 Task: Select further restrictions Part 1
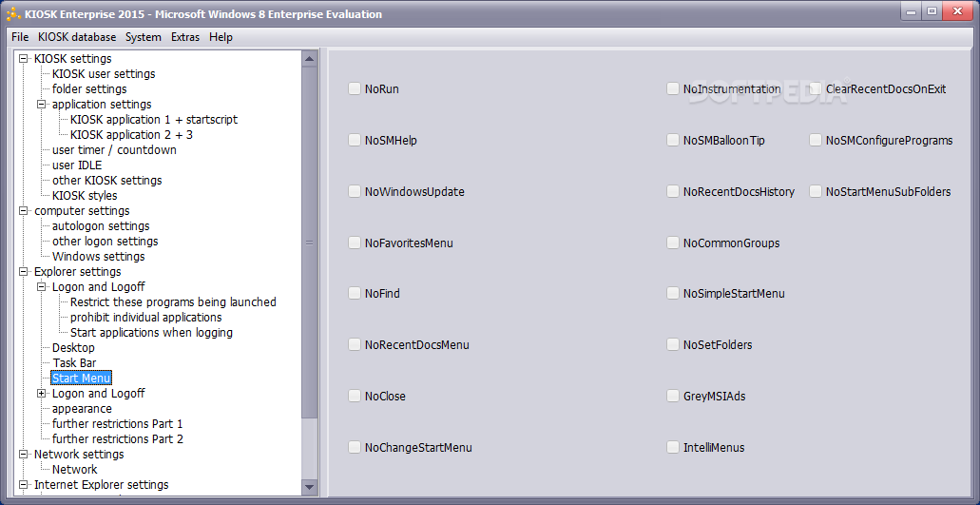click(x=118, y=424)
